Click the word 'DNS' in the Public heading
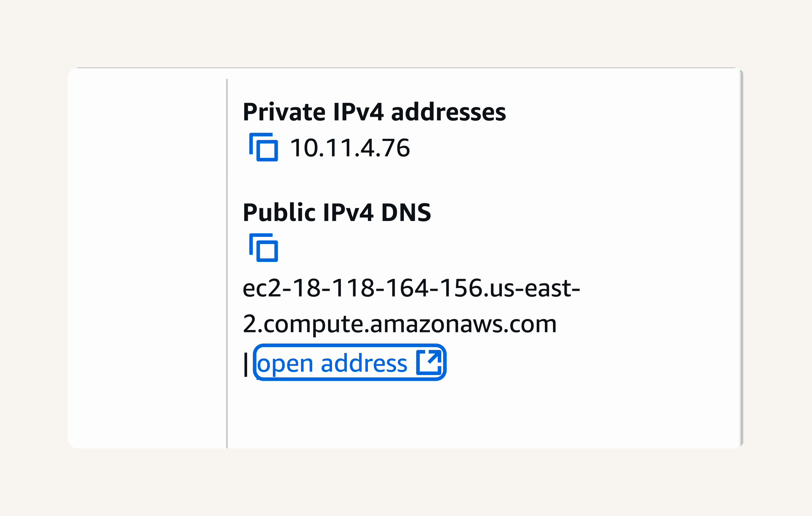Viewport: 812px width, 516px height. pos(406,213)
